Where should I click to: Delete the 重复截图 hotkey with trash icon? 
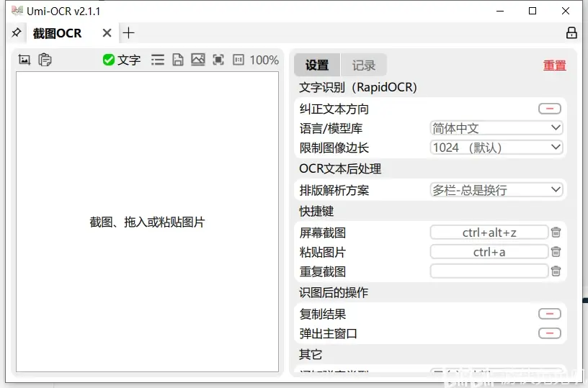click(556, 271)
